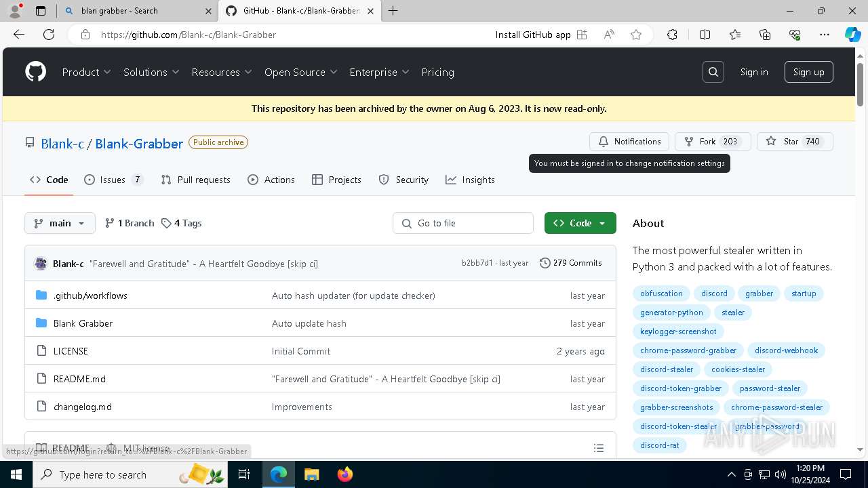Click the GitHub octocat logo
The height and width of the screenshot is (488, 868).
pyautogui.click(x=35, y=72)
